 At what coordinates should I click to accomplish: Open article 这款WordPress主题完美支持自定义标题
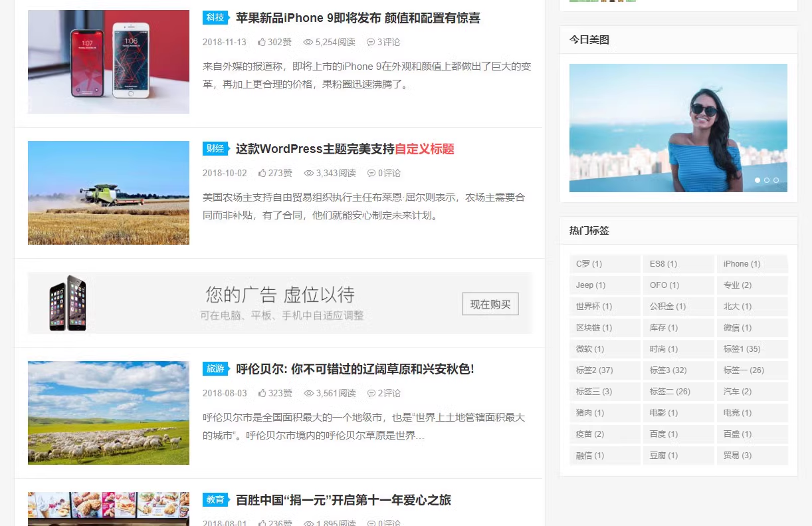click(x=345, y=149)
